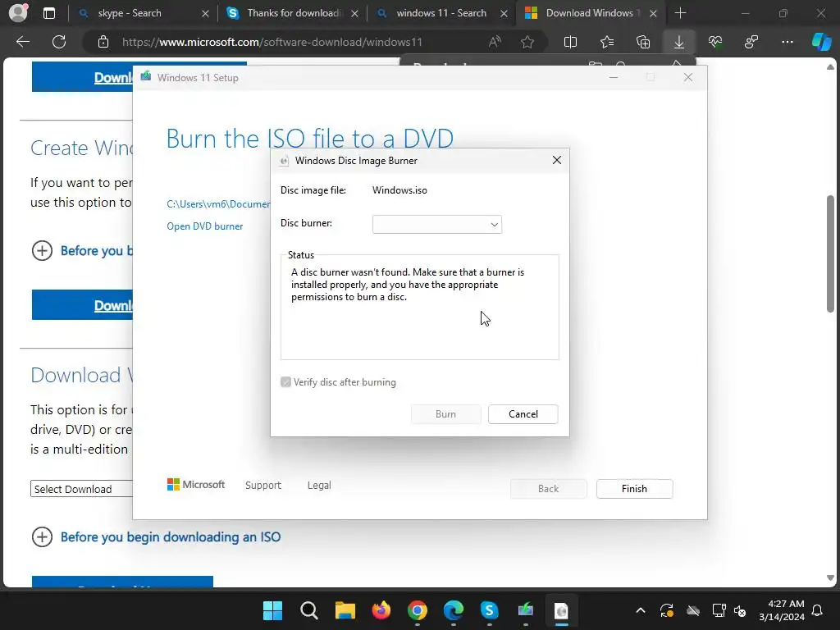Switch to Disc Image Burner taskbar icon

561,610
